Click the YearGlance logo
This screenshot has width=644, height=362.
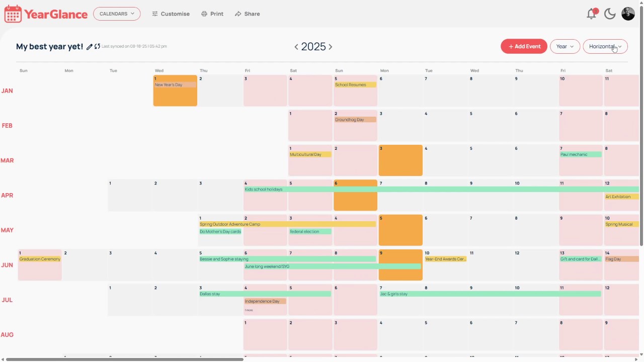[46, 14]
